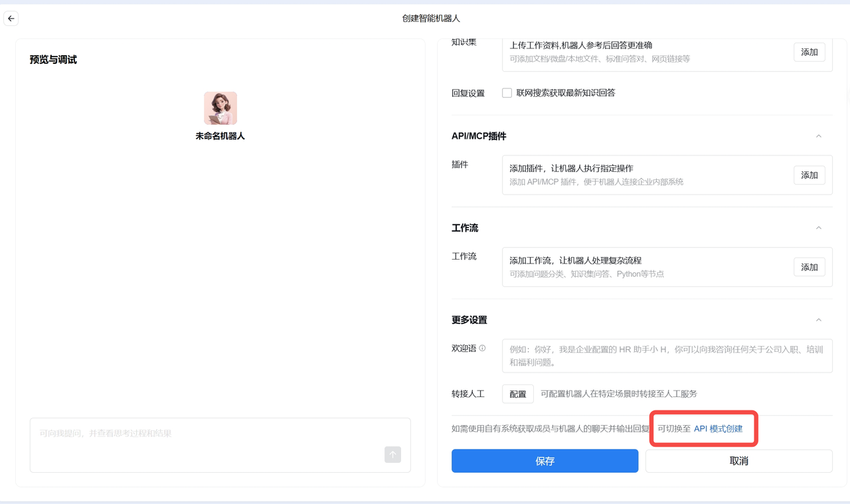Click the 未命名机器人 name label
The height and width of the screenshot is (504, 850).
coord(220,135)
